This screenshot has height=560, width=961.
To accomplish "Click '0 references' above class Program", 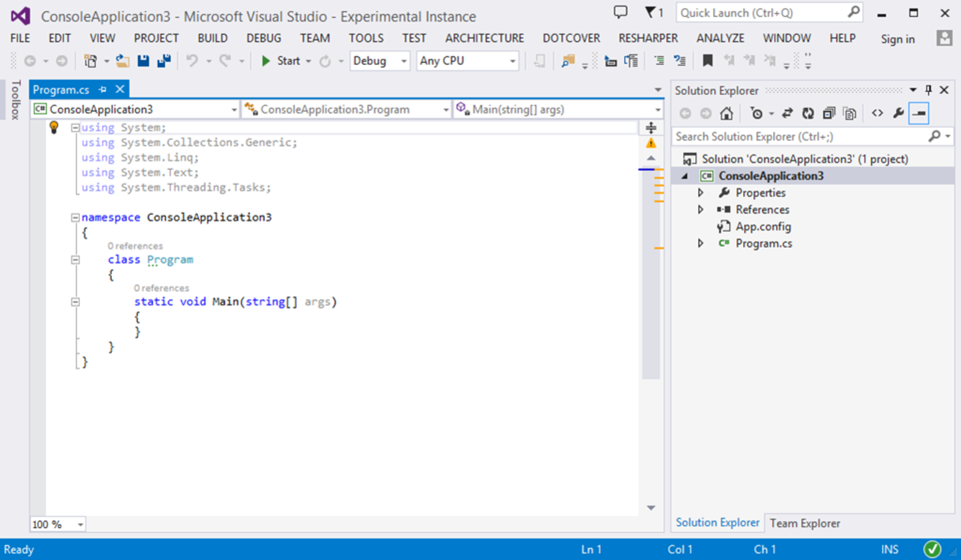I will 135,246.
